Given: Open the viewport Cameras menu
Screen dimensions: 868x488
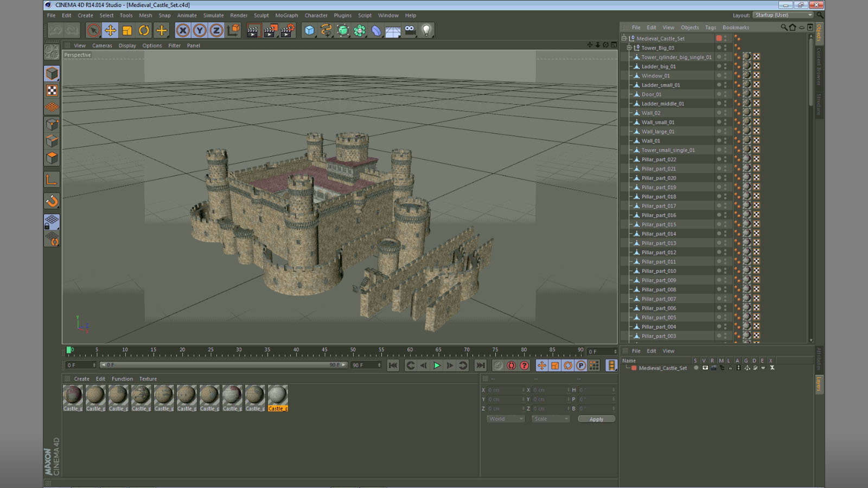Looking at the screenshot, I should click(x=102, y=46).
